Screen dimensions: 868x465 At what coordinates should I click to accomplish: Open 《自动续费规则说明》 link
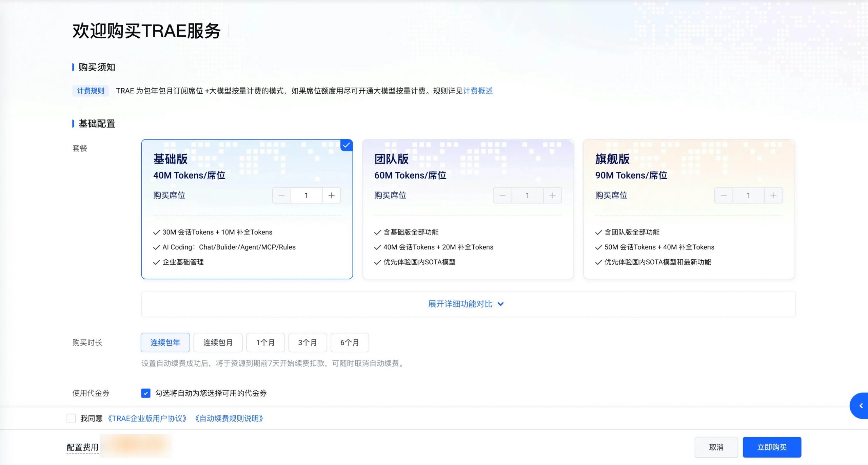(x=229, y=418)
